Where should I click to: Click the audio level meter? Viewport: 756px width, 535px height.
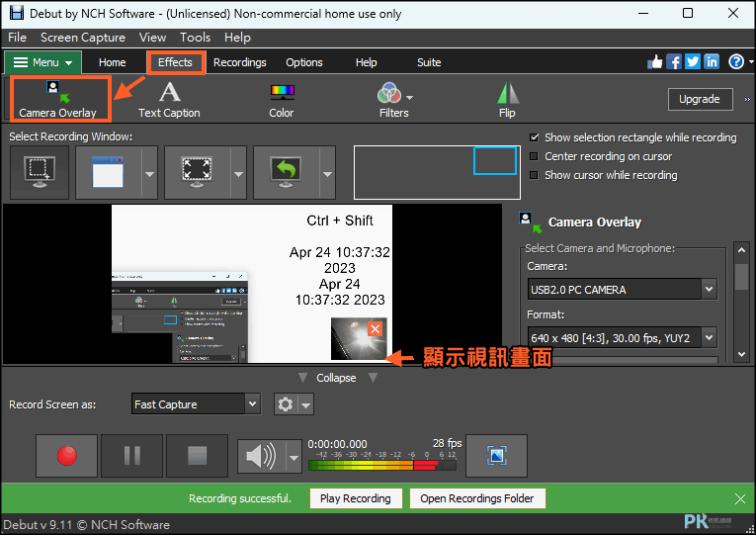coord(381,465)
